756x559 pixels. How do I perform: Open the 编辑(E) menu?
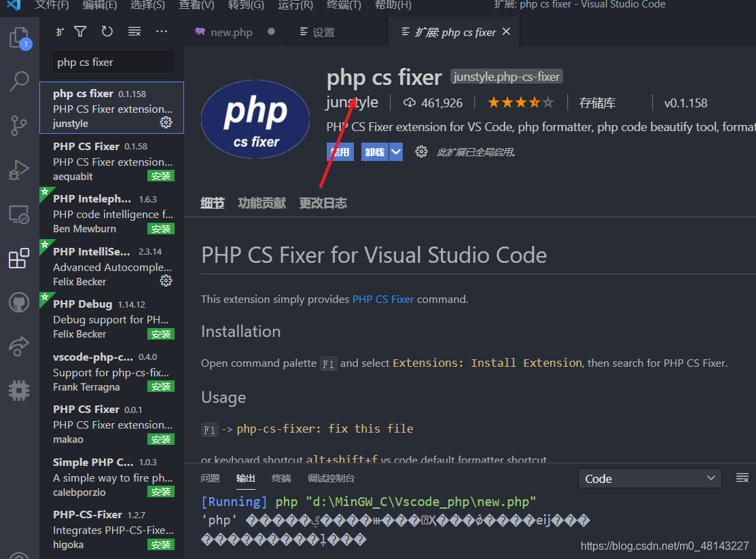coord(100,5)
